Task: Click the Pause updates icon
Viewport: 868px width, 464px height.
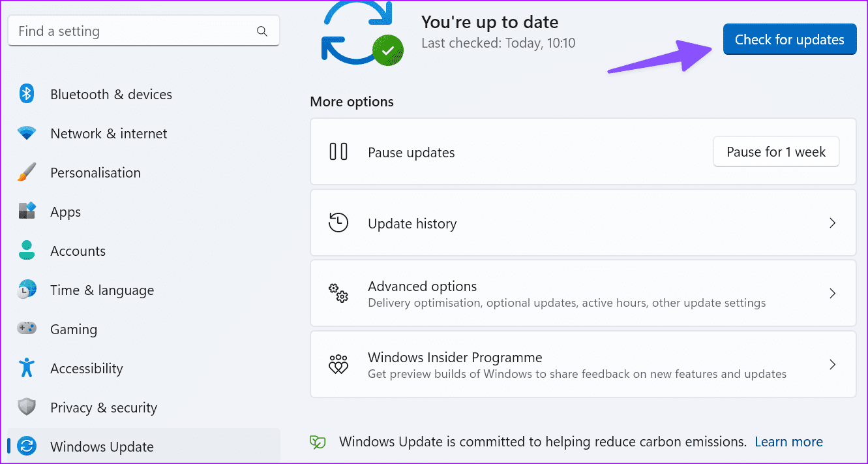Action: click(x=338, y=151)
